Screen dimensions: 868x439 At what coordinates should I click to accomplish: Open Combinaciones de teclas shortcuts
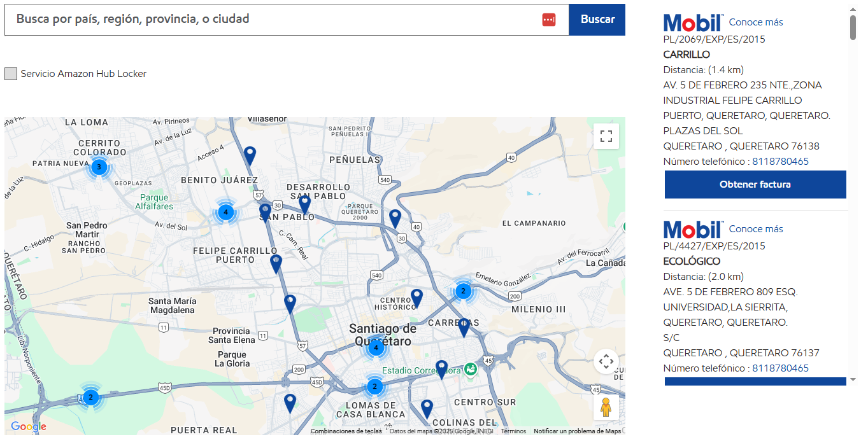(346, 431)
